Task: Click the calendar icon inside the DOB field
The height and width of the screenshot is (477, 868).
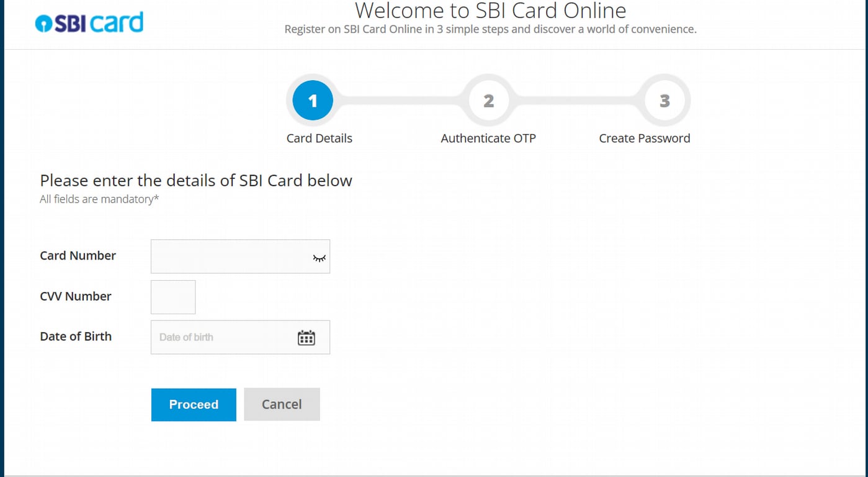Action: click(306, 337)
